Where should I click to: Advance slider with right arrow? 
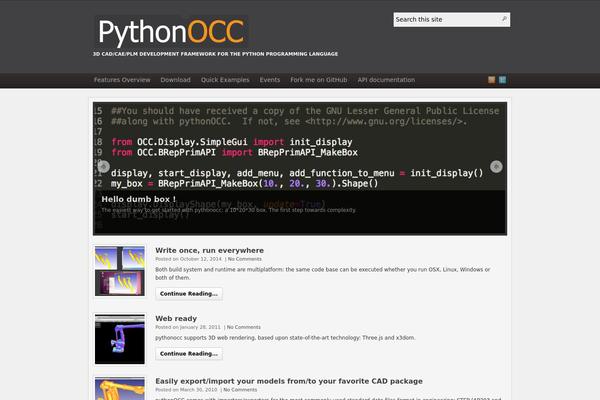pos(496,167)
